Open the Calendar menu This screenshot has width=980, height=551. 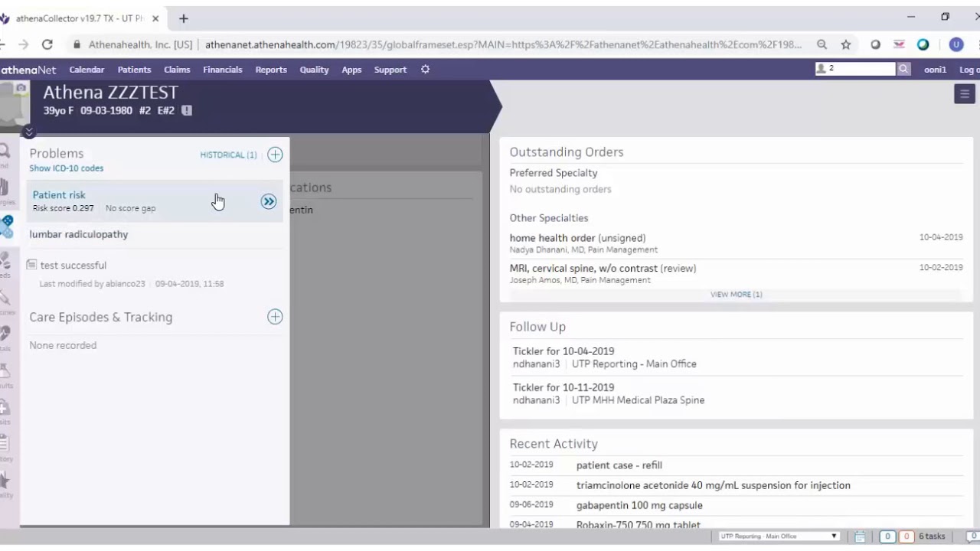(x=87, y=70)
